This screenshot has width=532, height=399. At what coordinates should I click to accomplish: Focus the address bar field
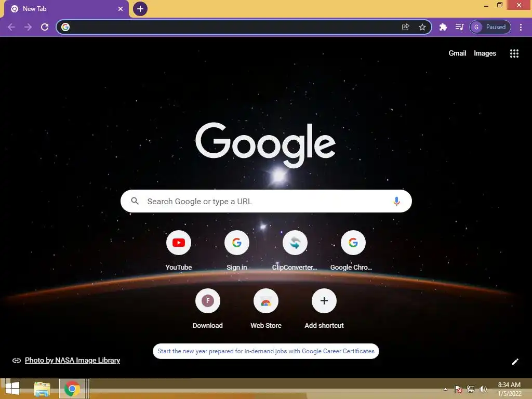[x=244, y=27]
